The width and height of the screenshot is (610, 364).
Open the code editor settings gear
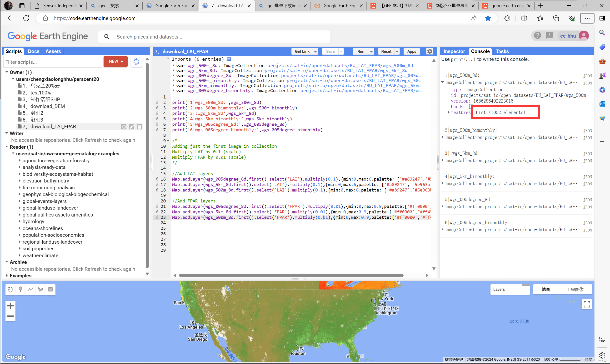click(429, 51)
